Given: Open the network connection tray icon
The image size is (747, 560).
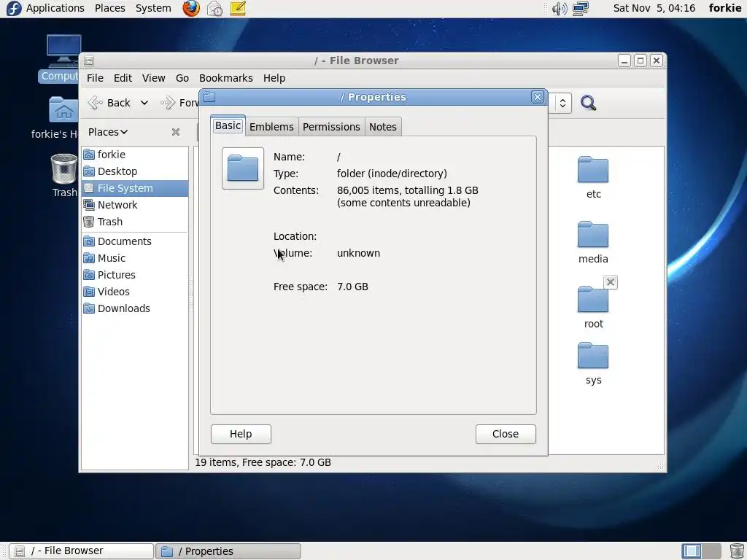Looking at the screenshot, I should (581, 8).
